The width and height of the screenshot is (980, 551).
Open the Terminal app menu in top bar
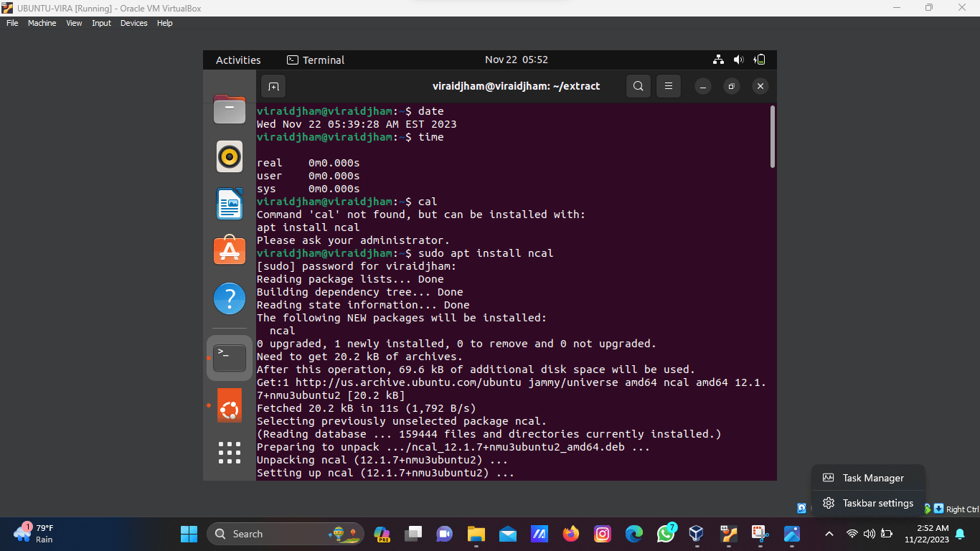(316, 60)
